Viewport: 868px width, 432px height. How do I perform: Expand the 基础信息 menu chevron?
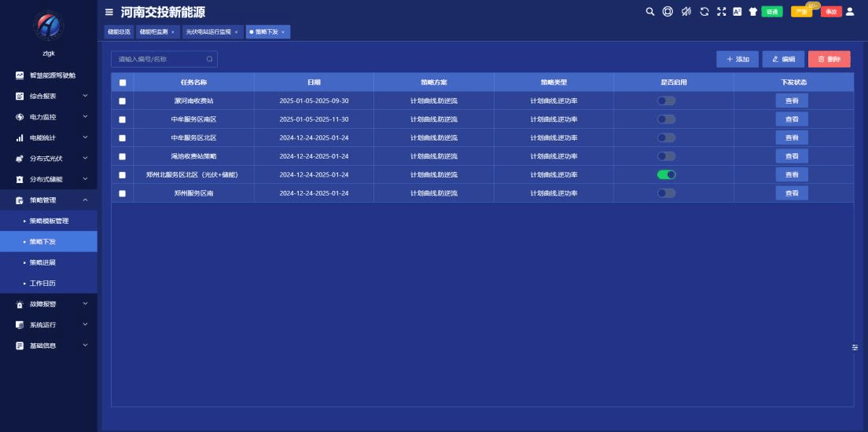[x=85, y=345]
